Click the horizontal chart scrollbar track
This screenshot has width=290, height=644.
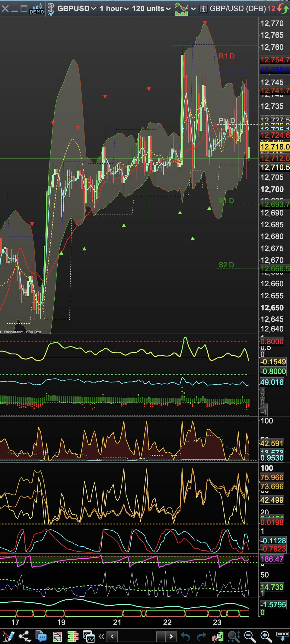click(142, 636)
